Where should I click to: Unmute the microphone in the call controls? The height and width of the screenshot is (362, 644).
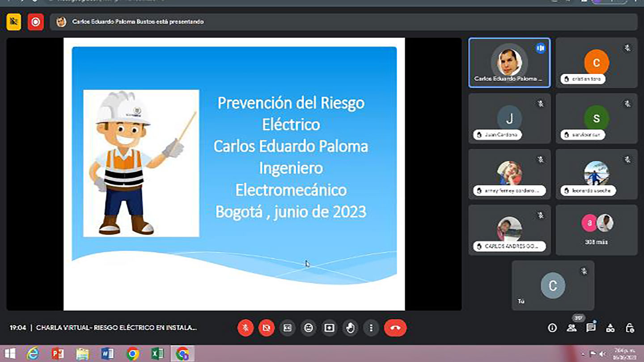coord(246,328)
